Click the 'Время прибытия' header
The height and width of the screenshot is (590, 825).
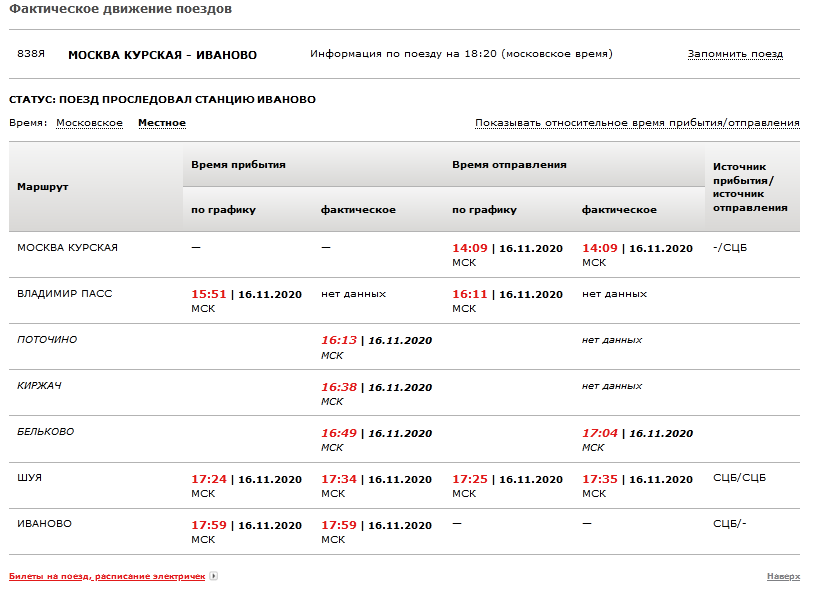click(x=239, y=164)
